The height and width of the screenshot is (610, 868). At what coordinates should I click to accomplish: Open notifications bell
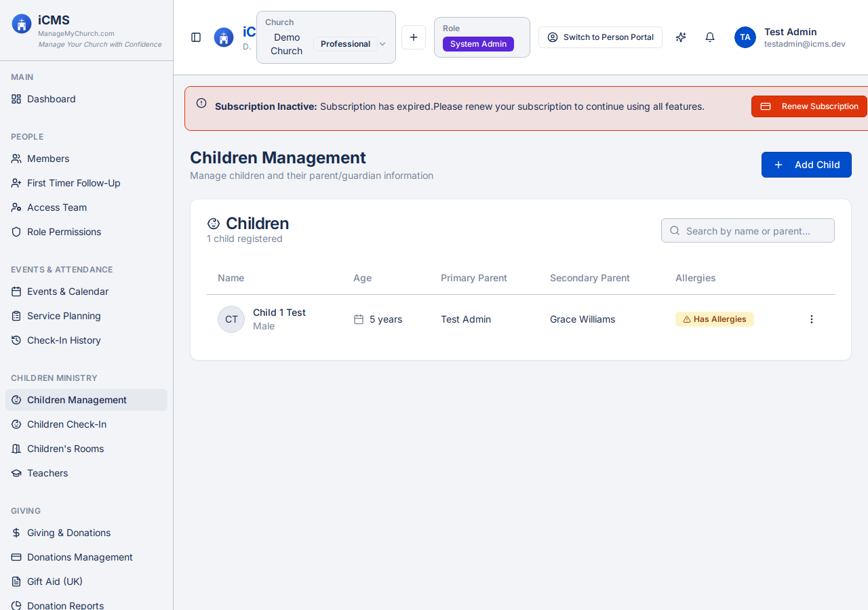(710, 37)
